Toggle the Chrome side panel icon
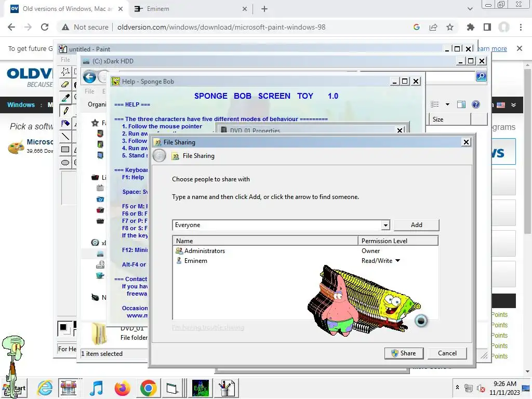This screenshot has height=399, width=532. pyautogui.click(x=487, y=27)
